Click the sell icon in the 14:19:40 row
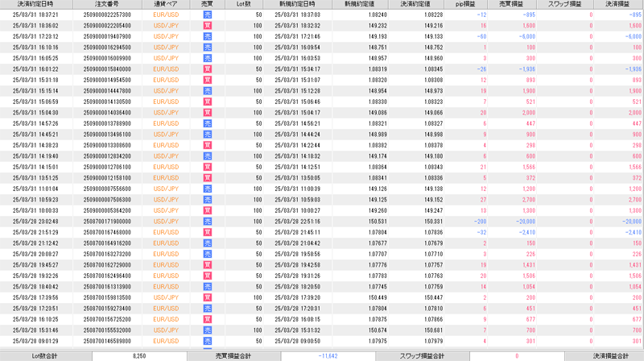The width and height of the screenshot is (644, 361). click(208, 156)
